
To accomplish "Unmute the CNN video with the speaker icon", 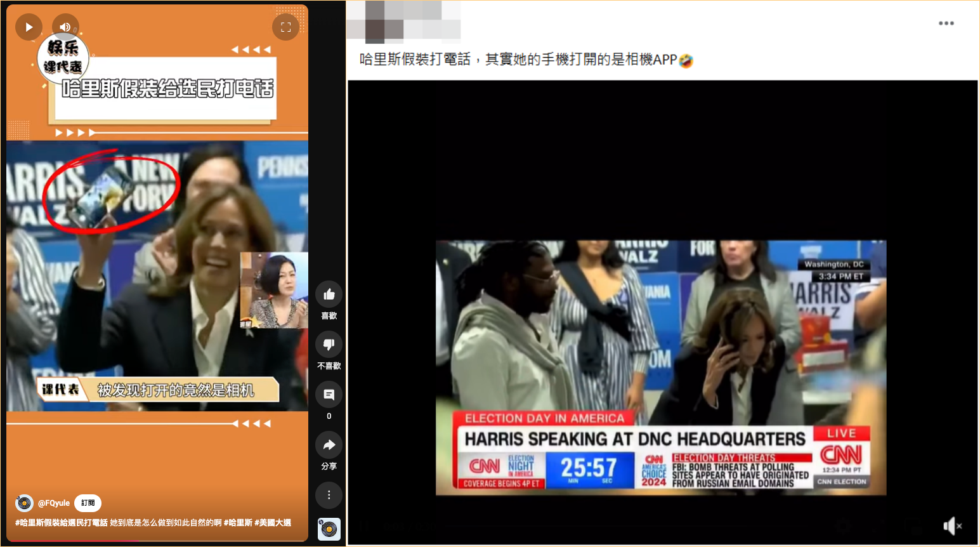I will point(952,525).
